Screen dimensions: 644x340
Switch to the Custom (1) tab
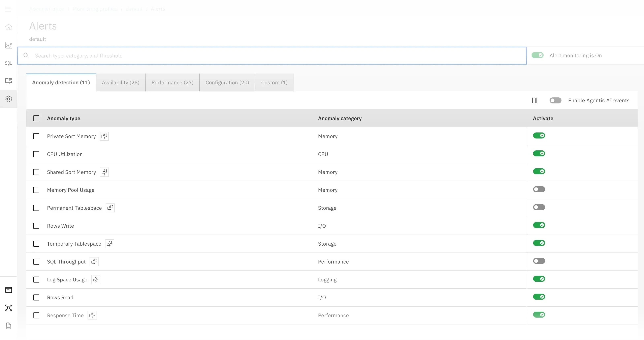pos(274,83)
